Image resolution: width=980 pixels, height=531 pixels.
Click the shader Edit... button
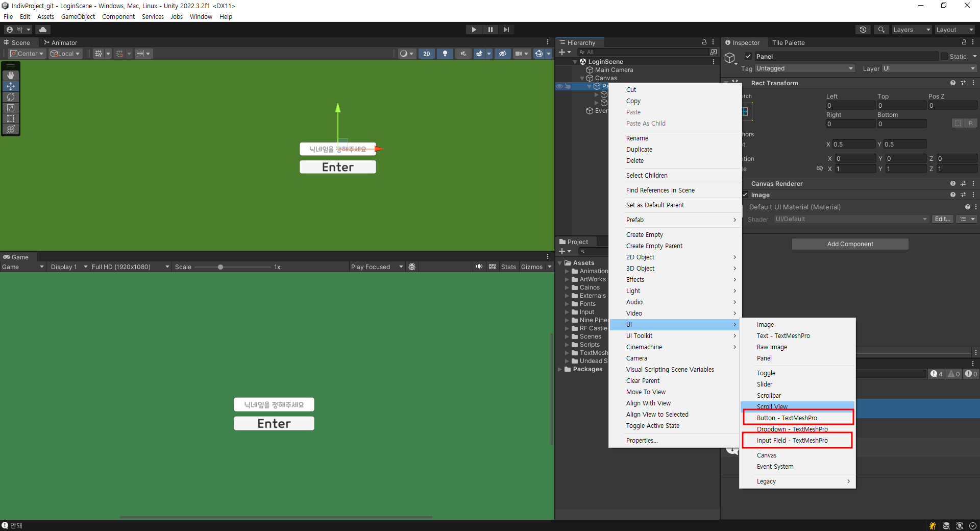942,219
